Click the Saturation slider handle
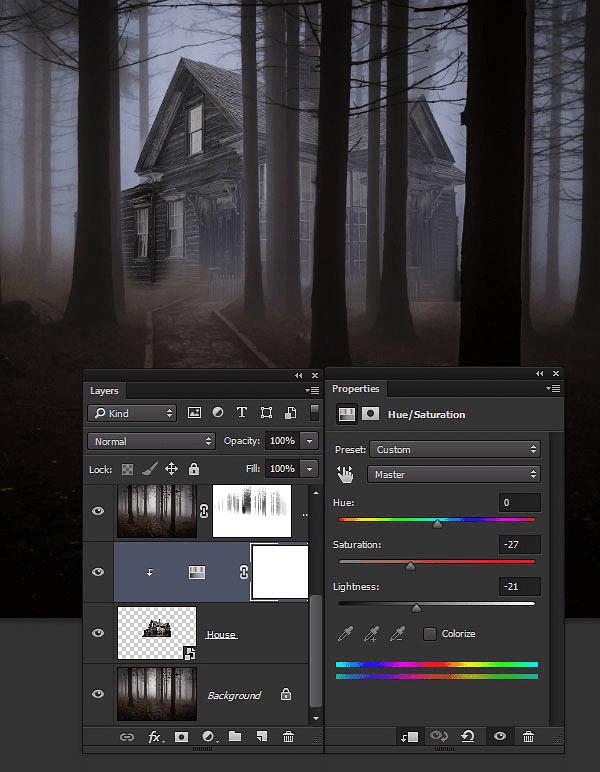The width and height of the screenshot is (600, 772). 410,567
